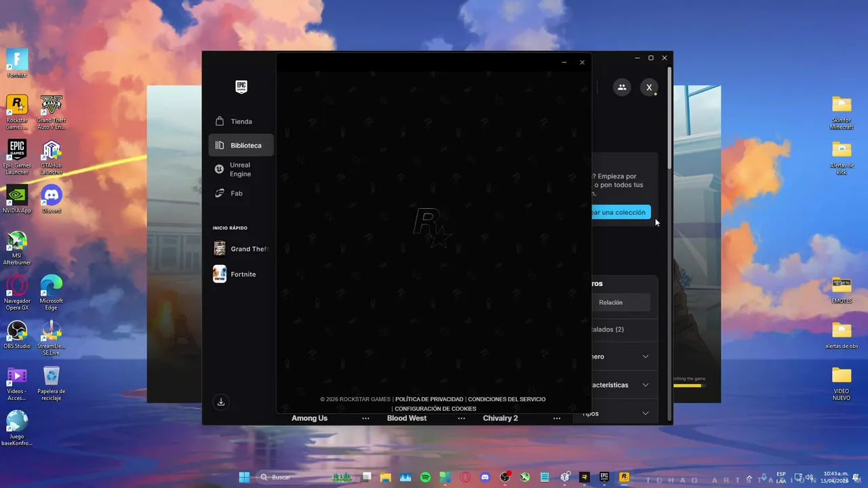Launch Grand Theft from Inicio Rápido

241,249
